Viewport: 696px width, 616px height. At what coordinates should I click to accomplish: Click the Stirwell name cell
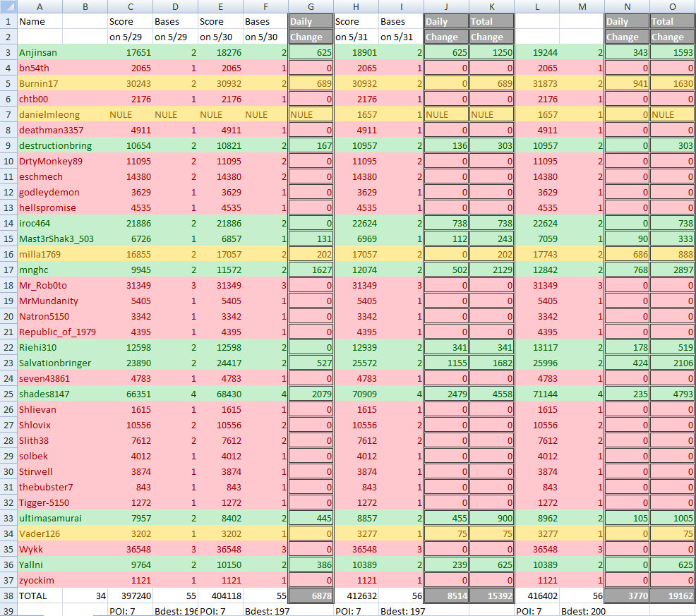pyautogui.click(x=40, y=472)
